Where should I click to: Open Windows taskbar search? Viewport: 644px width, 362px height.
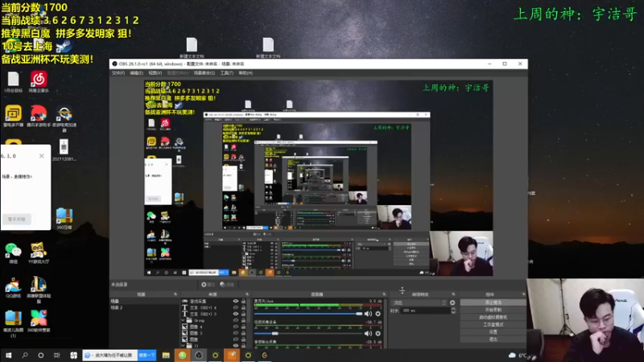25,355
